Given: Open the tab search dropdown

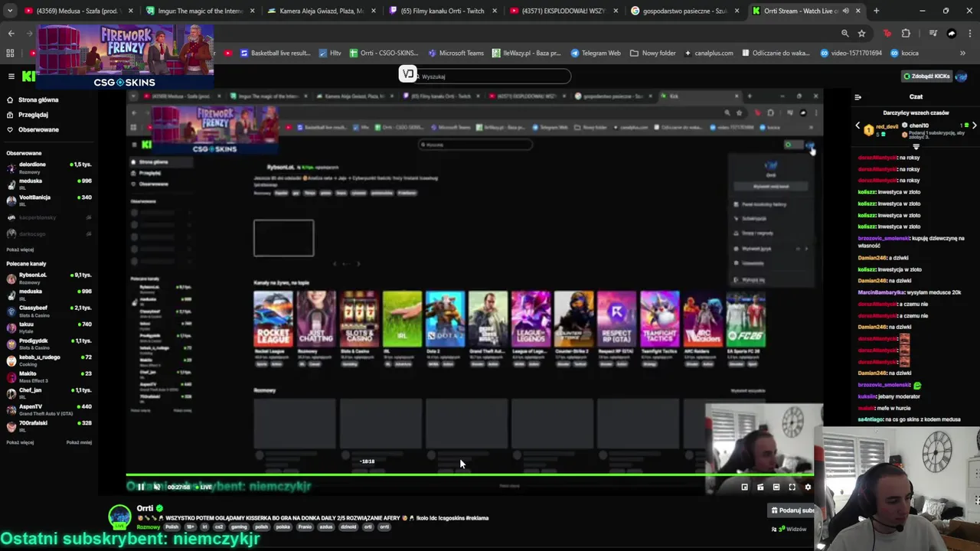Looking at the screenshot, I should [10, 11].
